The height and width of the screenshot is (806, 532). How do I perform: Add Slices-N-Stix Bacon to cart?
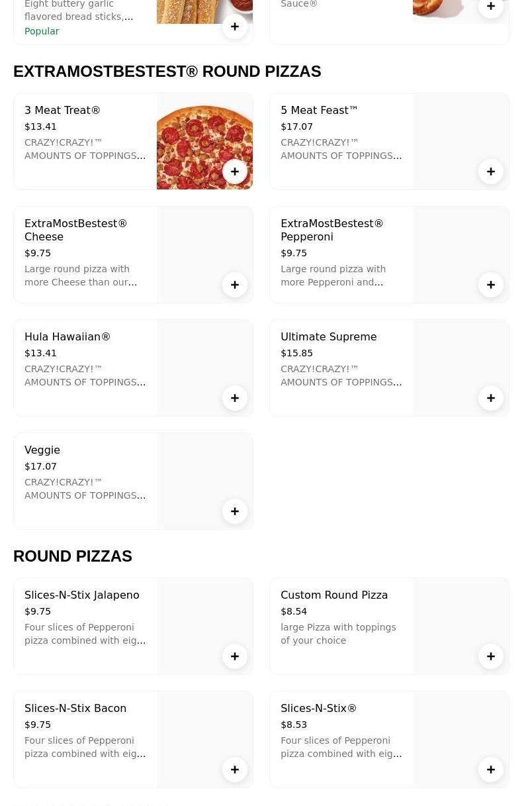point(235,770)
